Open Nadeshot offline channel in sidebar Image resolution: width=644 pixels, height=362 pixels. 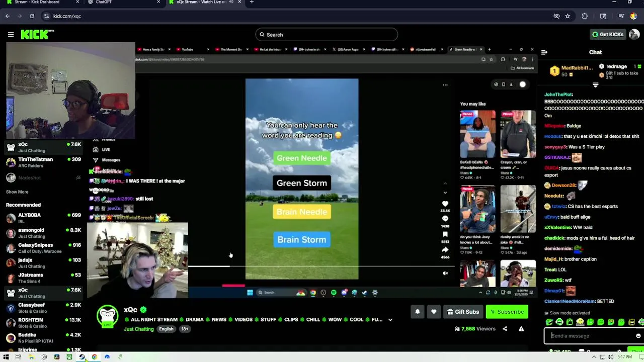coord(43,177)
